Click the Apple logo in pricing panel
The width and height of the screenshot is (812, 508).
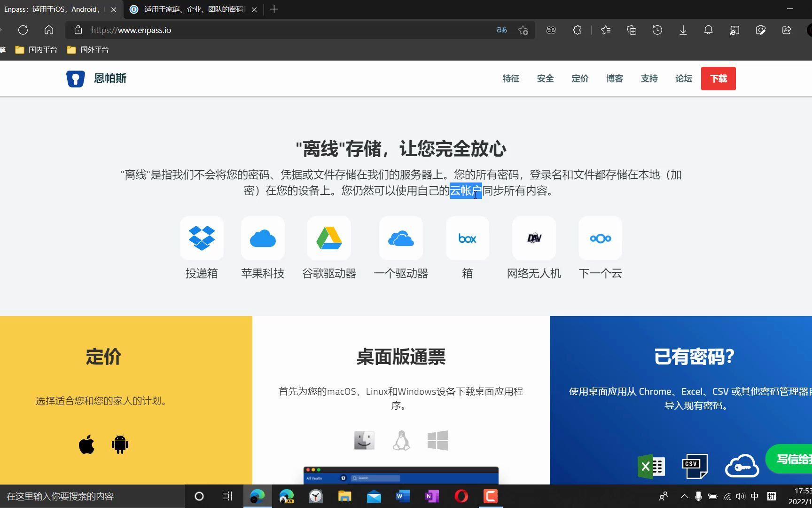(x=86, y=444)
